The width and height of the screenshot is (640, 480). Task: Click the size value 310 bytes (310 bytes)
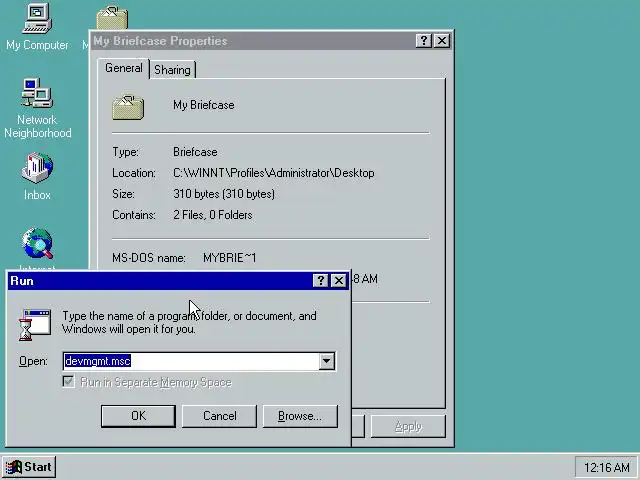tap(224, 194)
